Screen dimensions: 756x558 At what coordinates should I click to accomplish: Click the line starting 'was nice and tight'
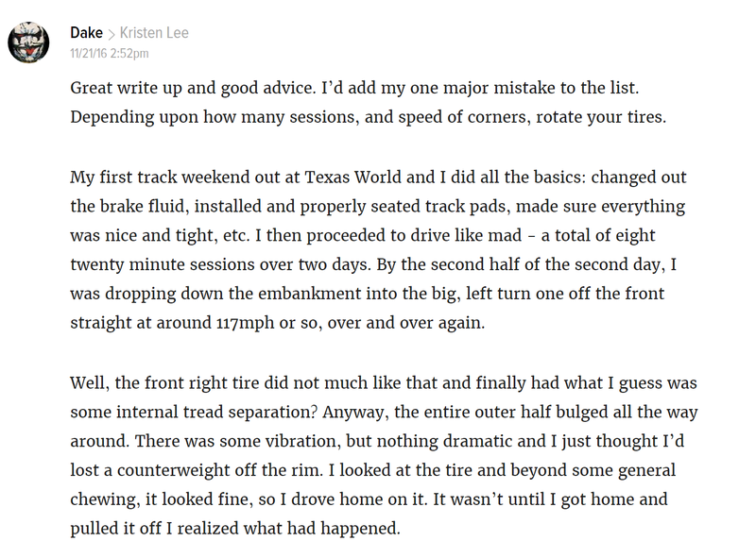(363, 236)
